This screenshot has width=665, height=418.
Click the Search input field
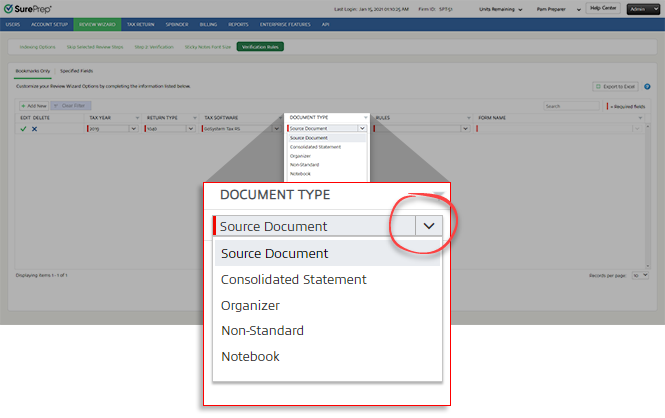click(572, 105)
